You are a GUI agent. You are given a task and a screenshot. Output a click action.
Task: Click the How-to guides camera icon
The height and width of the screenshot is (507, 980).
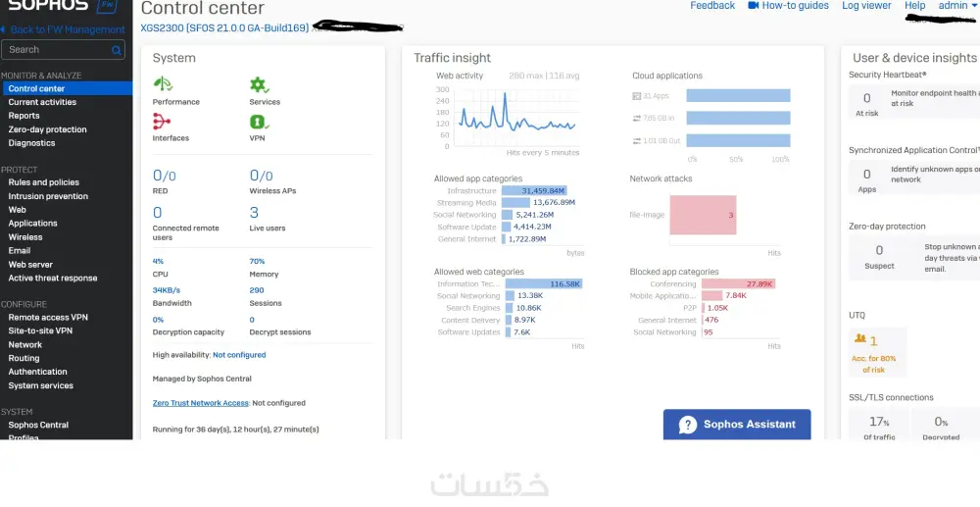click(753, 6)
